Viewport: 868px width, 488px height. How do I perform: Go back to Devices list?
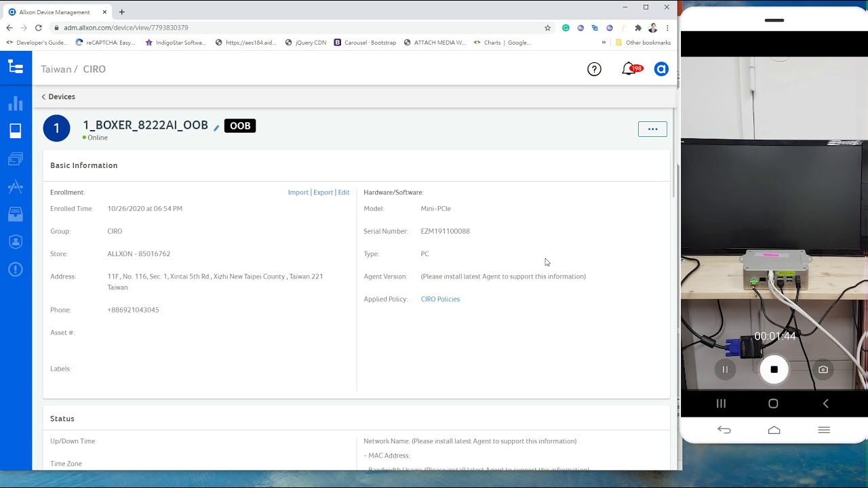point(58,97)
